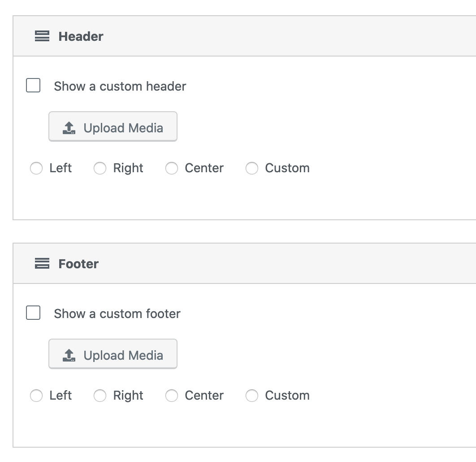Click the upload arrow icon under Header
The width and height of the screenshot is (476, 462).
69,128
